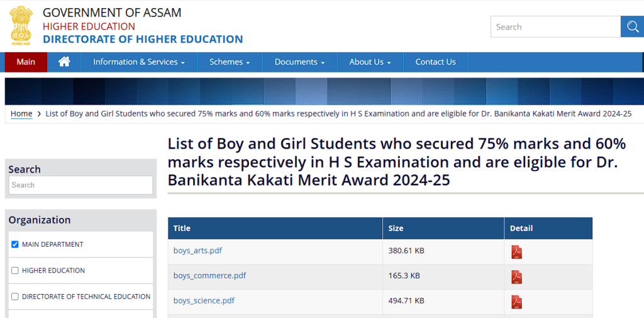Click the sidebar Search heading label
Screen dimensions: 644x318
click(x=25, y=169)
